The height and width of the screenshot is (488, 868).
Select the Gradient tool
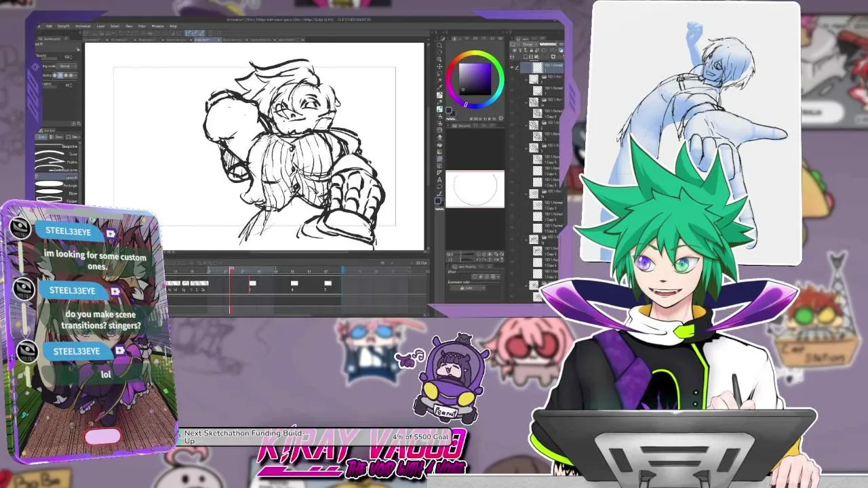click(439, 152)
